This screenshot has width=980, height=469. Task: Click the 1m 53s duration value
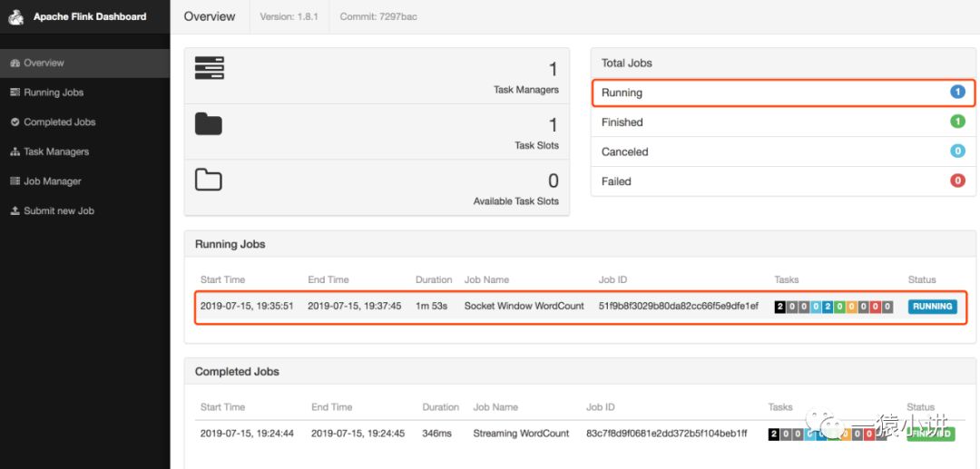click(431, 306)
